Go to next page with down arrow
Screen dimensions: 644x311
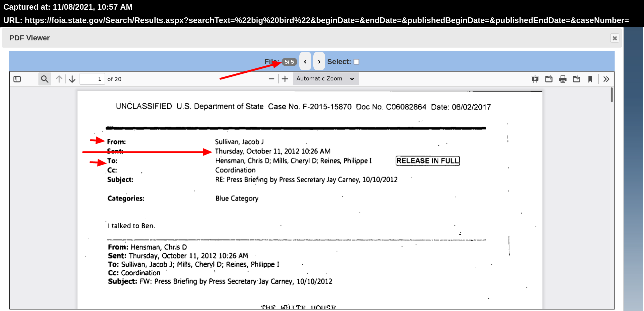coord(72,79)
